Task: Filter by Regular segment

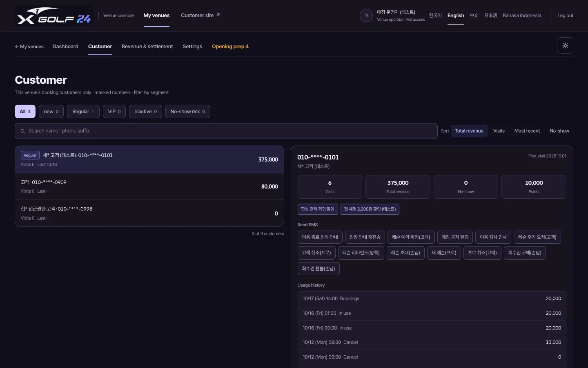Action: [x=83, y=112]
